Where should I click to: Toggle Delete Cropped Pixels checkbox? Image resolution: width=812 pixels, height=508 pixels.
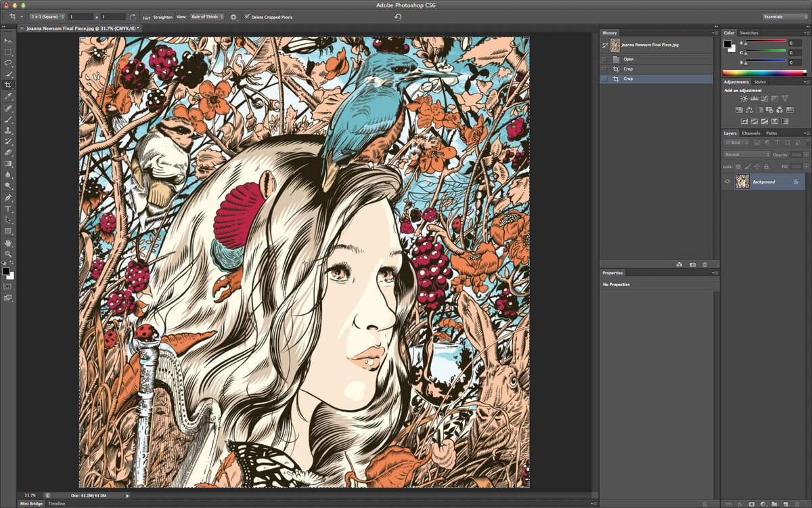(247, 16)
